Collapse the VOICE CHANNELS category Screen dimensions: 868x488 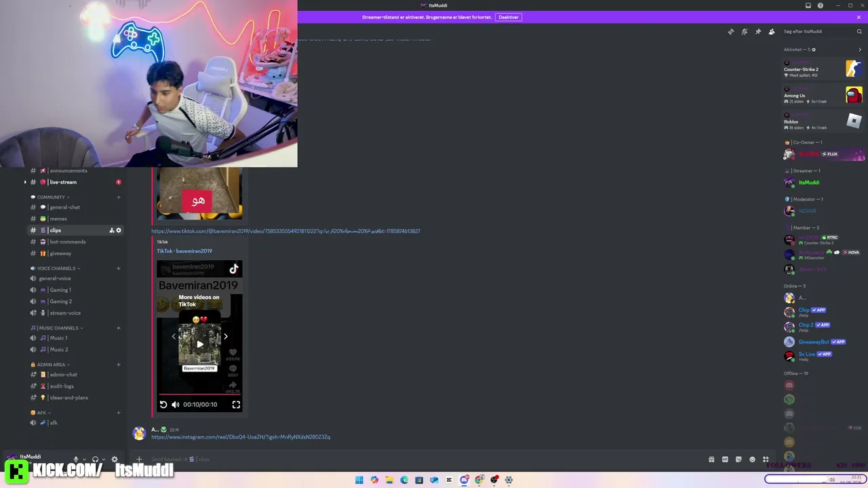pyautogui.click(x=56, y=268)
